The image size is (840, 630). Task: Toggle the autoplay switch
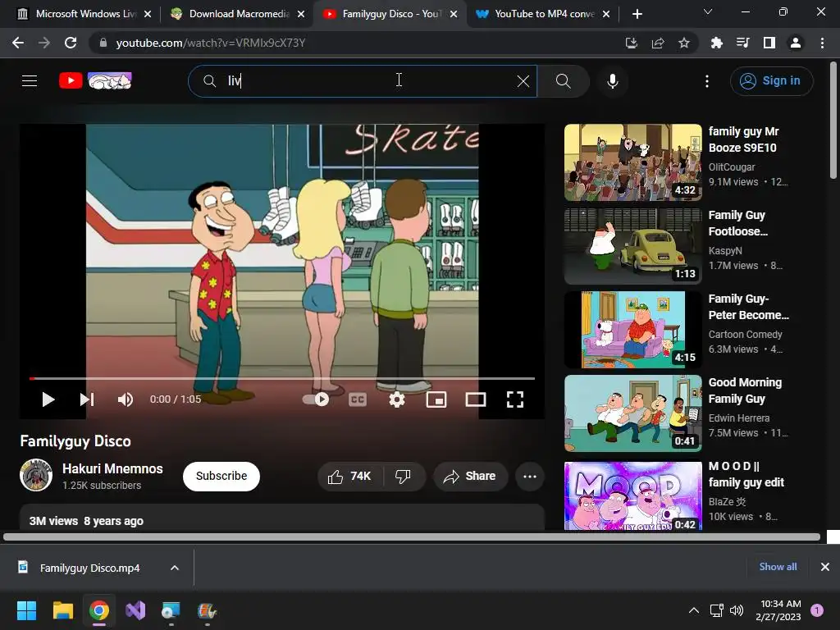(316, 399)
